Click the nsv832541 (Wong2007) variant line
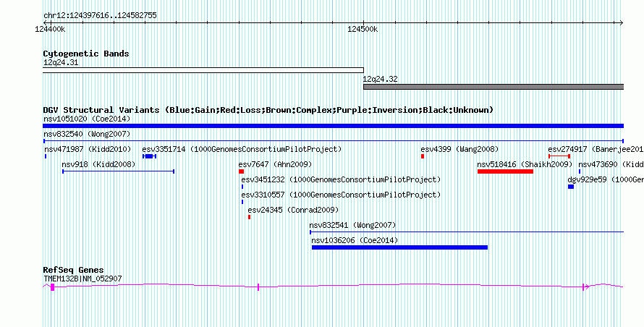This screenshot has height=327, width=644. tap(467, 232)
